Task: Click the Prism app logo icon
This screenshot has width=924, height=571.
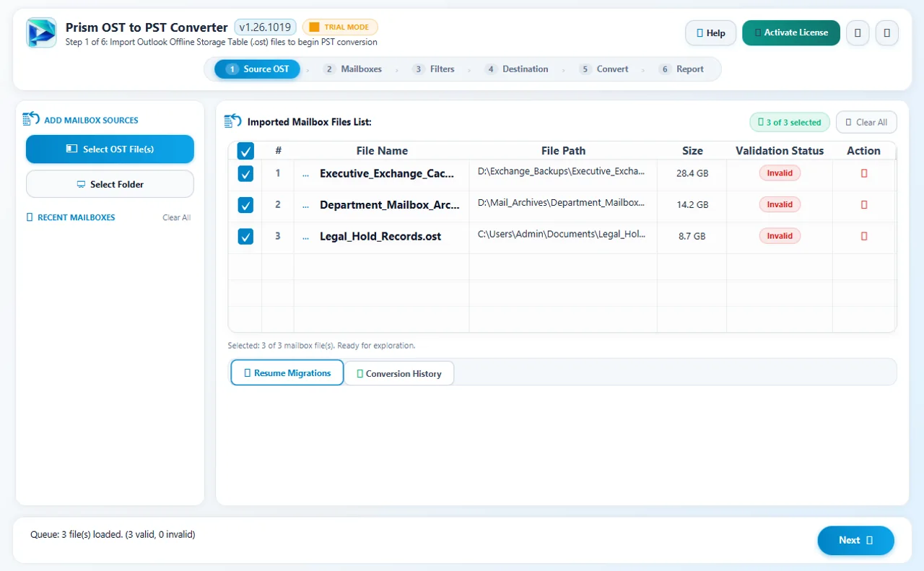Action: [x=41, y=32]
